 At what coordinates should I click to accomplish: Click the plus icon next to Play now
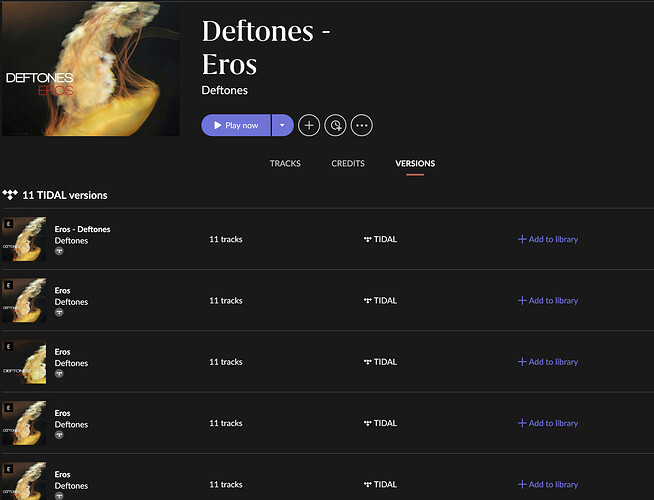click(x=309, y=125)
